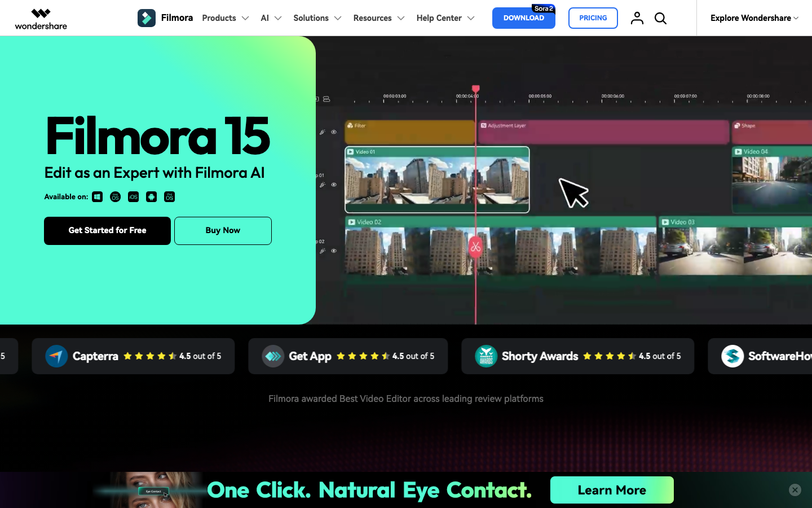
Task: Select the Video 04 clip
Action: (771, 179)
